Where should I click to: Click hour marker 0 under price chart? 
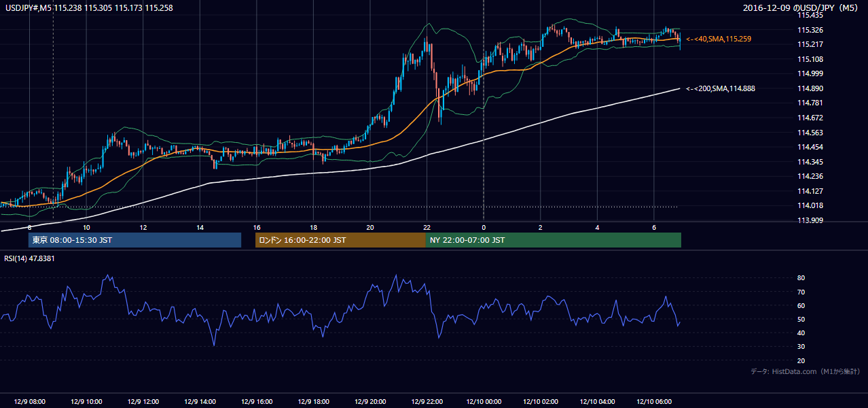(484, 227)
